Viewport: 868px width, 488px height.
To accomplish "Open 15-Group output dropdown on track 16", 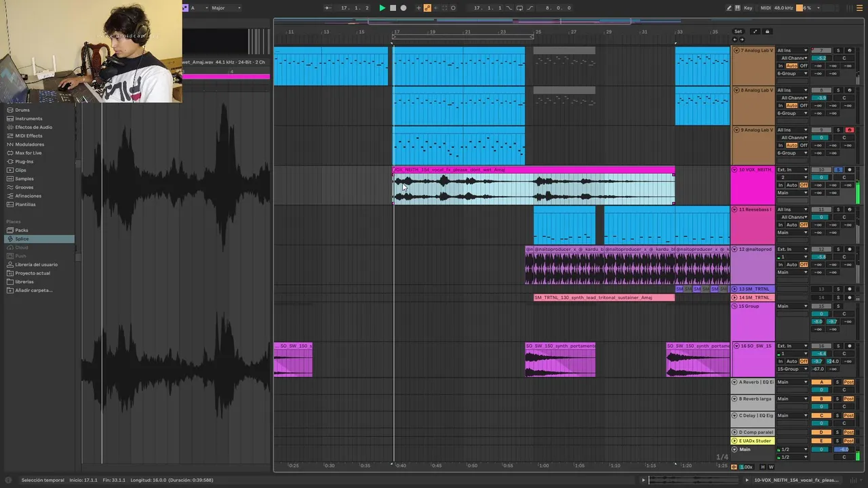I will point(792,369).
